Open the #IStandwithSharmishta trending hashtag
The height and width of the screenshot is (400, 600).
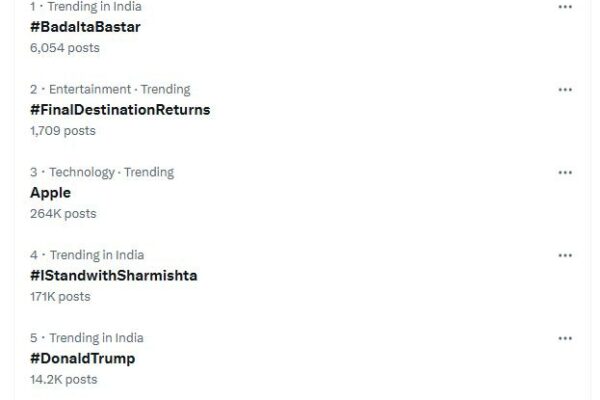click(x=114, y=276)
